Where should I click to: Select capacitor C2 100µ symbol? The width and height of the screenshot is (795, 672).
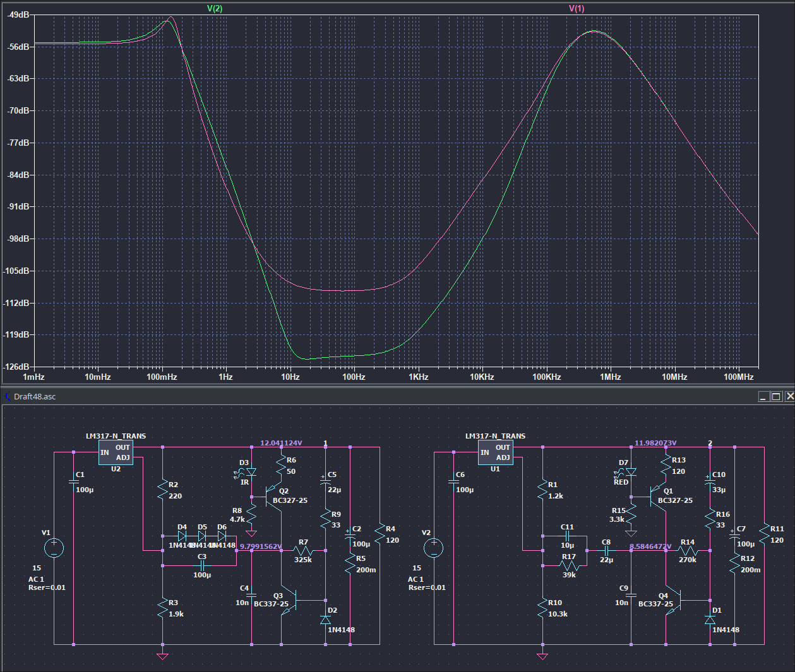coord(350,536)
